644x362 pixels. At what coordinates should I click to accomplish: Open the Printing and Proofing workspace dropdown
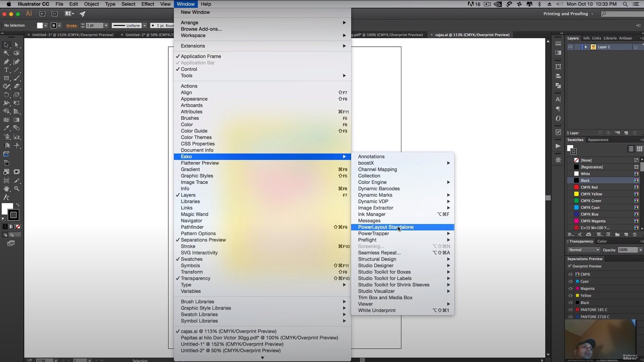(568, 14)
